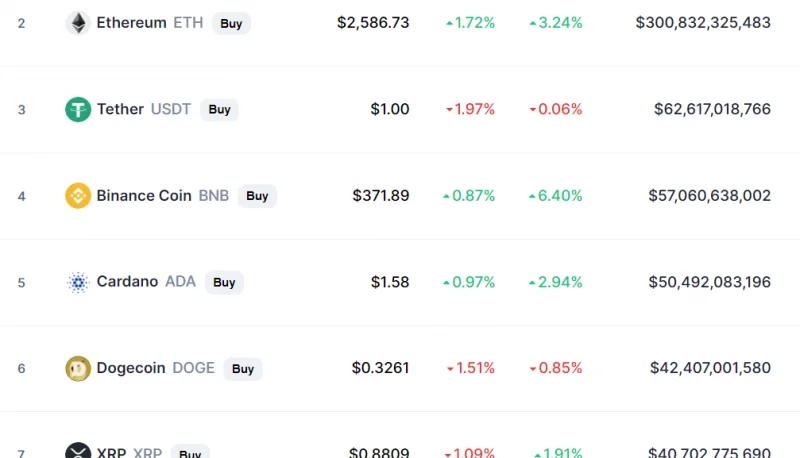Open the Ethereum coin name link
Image resolution: width=800 pixels, height=458 pixels.
click(x=131, y=22)
